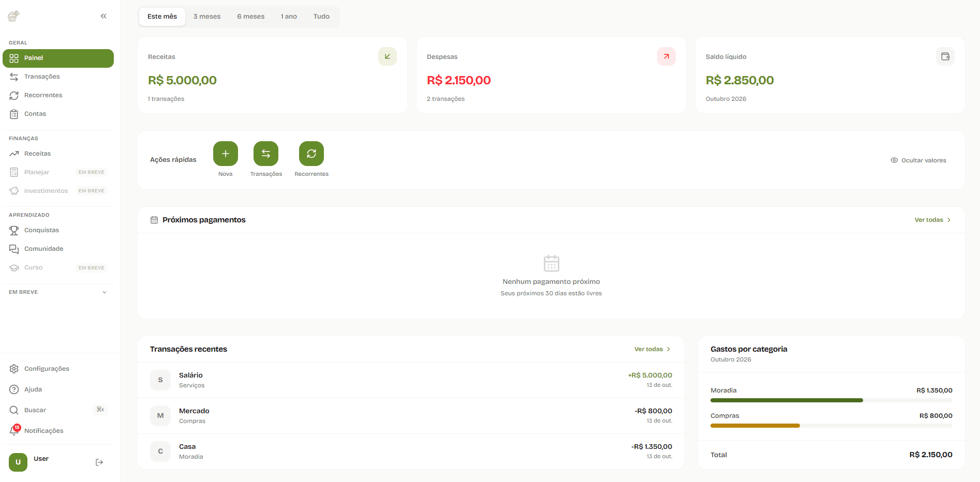Click the Investimentos disabled item
The width and height of the screenshot is (980, 482).
[58, 191]
